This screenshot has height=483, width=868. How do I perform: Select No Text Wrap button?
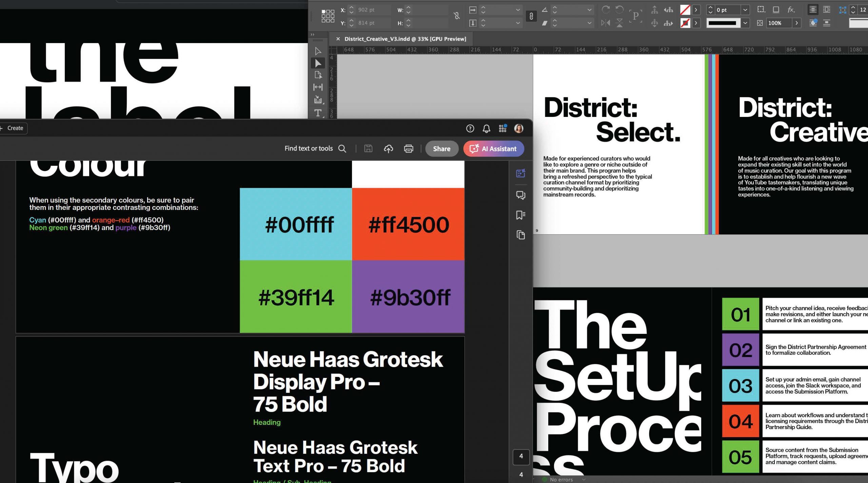click(813, 9)
